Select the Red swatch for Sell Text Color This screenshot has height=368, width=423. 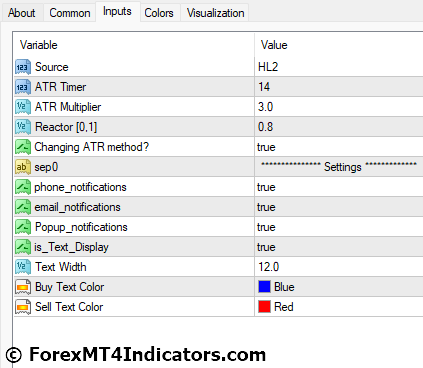(264, 307)
